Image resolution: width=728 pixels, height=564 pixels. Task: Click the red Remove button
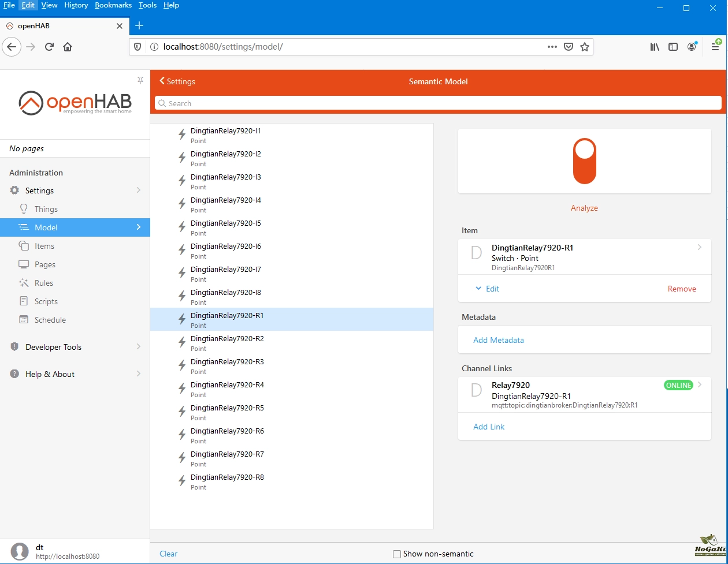[682, 289]
